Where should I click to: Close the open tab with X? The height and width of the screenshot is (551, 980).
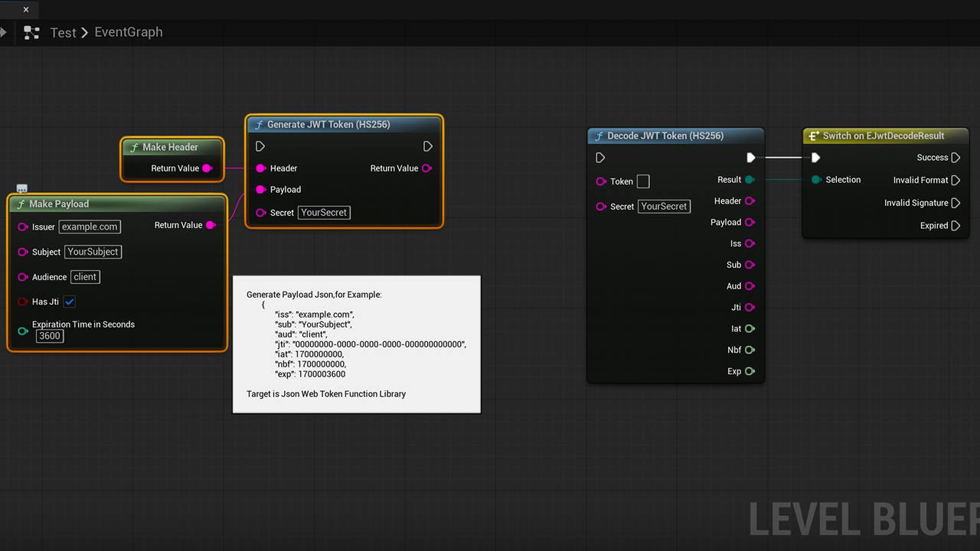26,10
